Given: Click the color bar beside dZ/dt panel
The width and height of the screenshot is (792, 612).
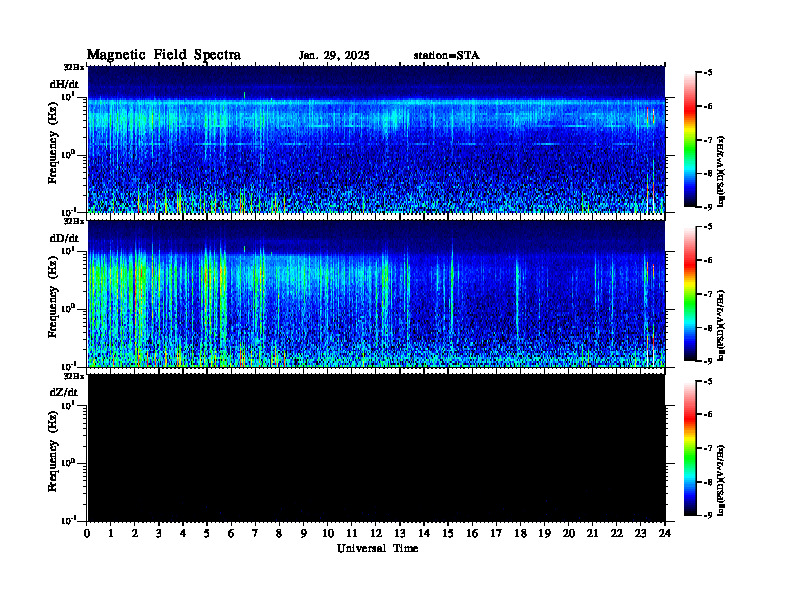Looking at the screenshot, I should click(689, 448).
